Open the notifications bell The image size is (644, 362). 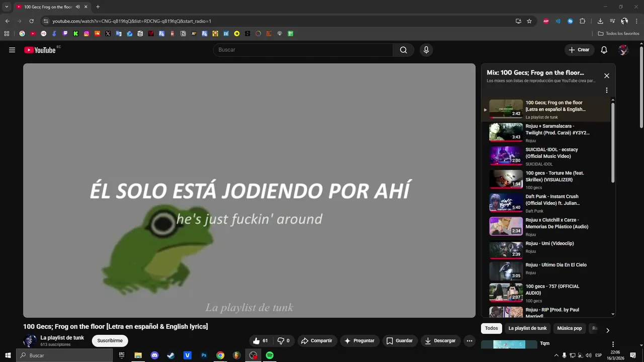[x=604, y=50]
